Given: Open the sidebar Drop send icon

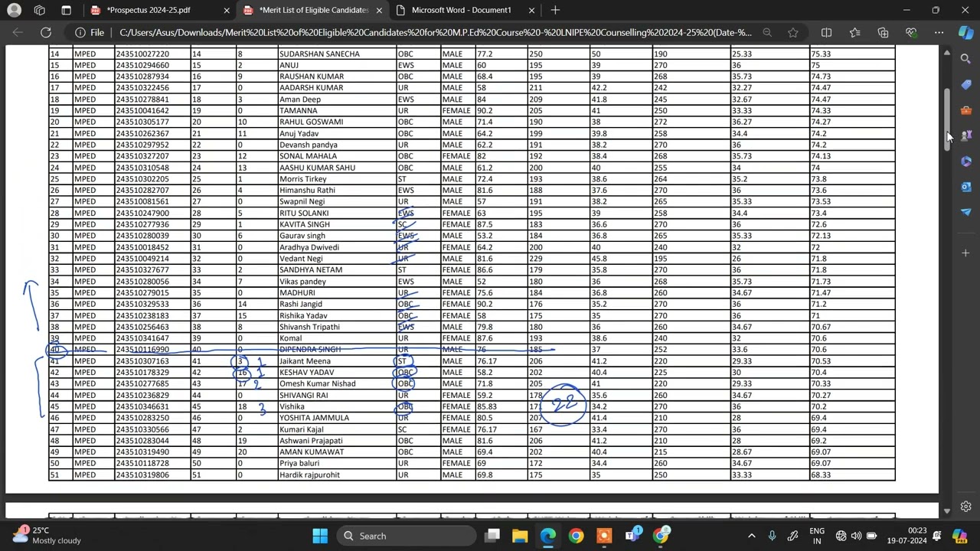Looking at the screenshot, I should click(965, 211).
